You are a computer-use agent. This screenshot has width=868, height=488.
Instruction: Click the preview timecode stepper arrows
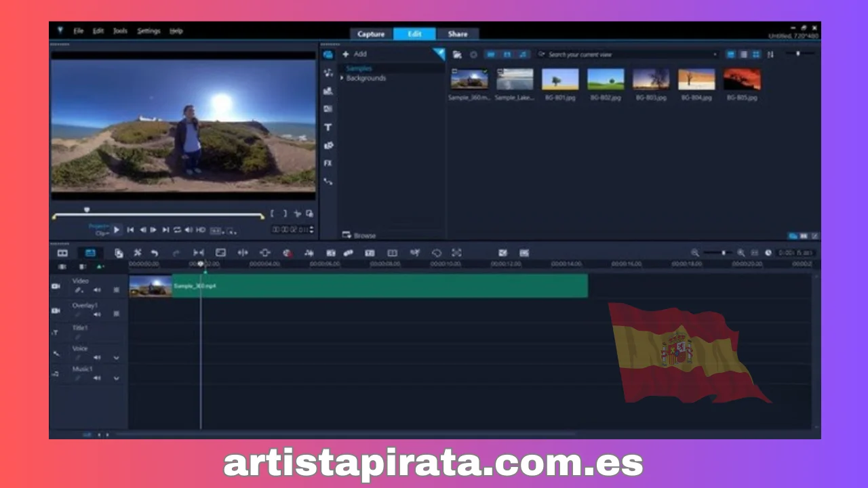point(311,230)
